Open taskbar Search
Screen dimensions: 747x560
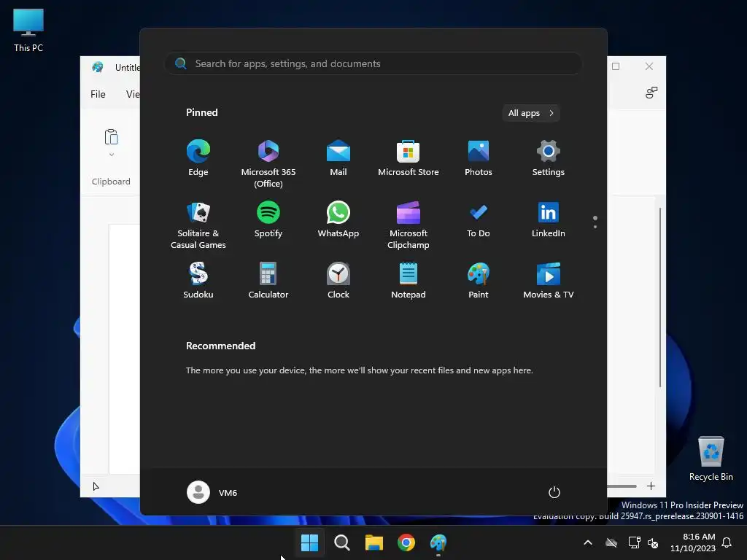[341, 542]
